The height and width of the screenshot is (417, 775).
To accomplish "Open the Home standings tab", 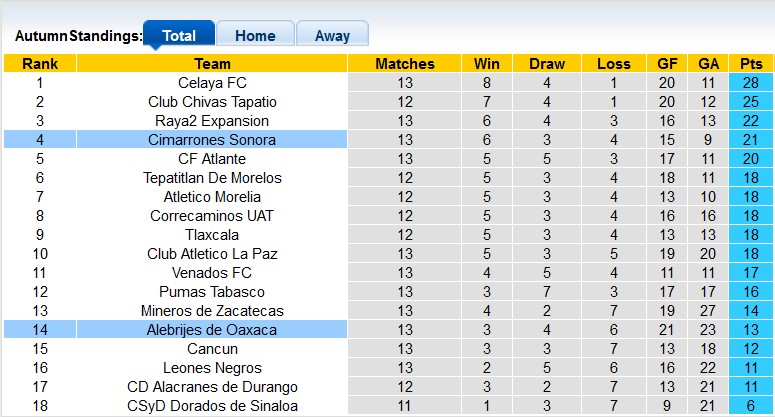I will coord(255,35).
